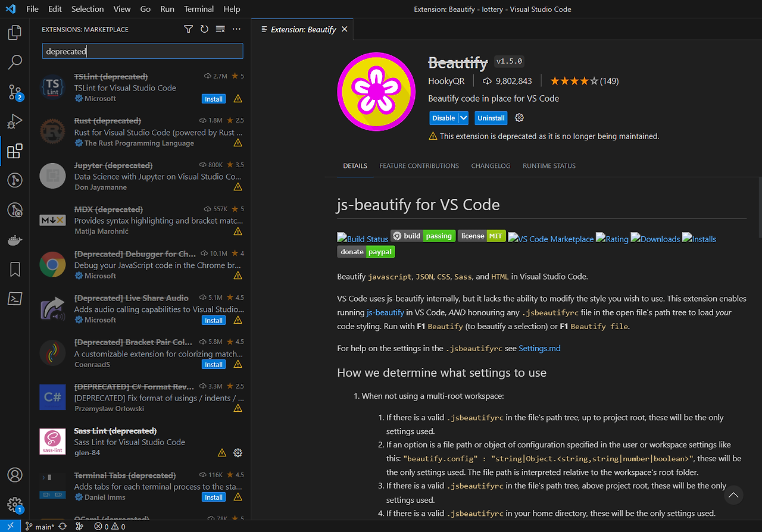Viewport: 762px width, 532px height.
Task: Open Source Control view with badge 2
Action: (x=15, y=91)
